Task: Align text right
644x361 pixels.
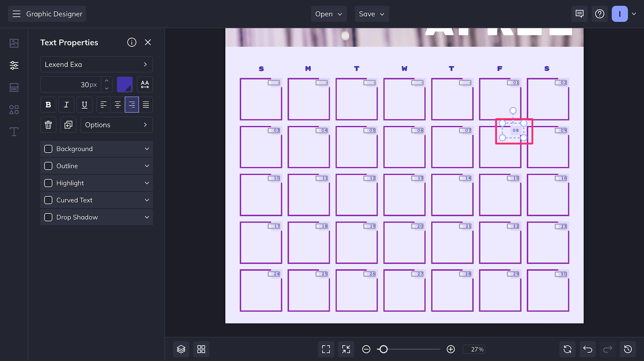Action: [132, 105]
